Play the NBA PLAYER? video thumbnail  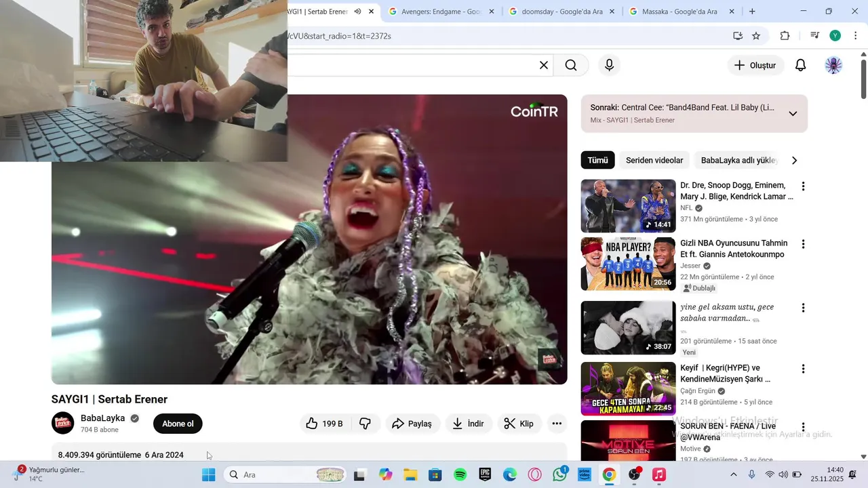[628, 264]
